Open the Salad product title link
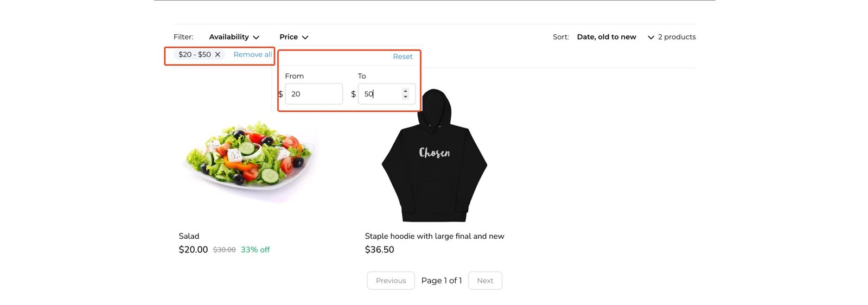The image size is (868, 305). tap(189, 236)
